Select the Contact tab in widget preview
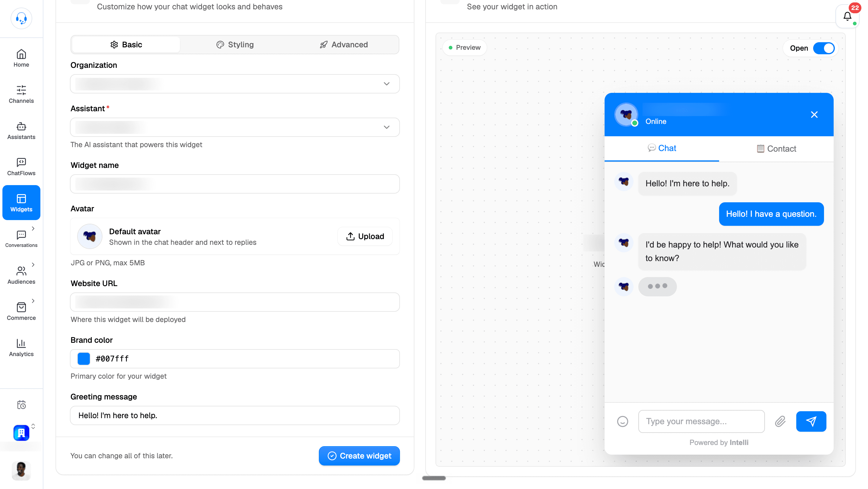 776,149
